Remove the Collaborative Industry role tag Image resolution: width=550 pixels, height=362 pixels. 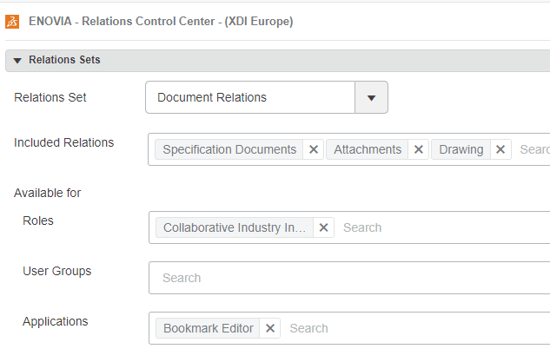point(323,228)
